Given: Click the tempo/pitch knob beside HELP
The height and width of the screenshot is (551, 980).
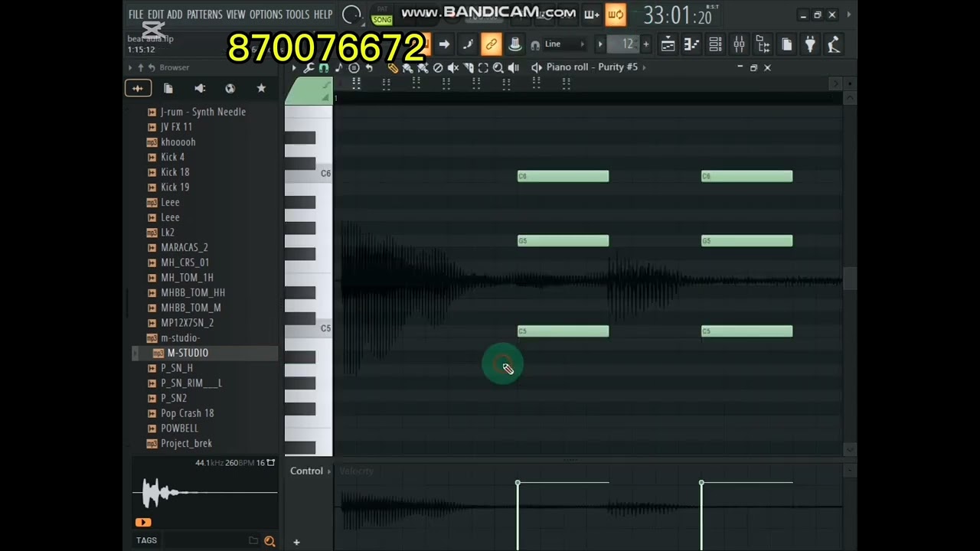Looking at the screenshot, I should (x=352, y=15).
